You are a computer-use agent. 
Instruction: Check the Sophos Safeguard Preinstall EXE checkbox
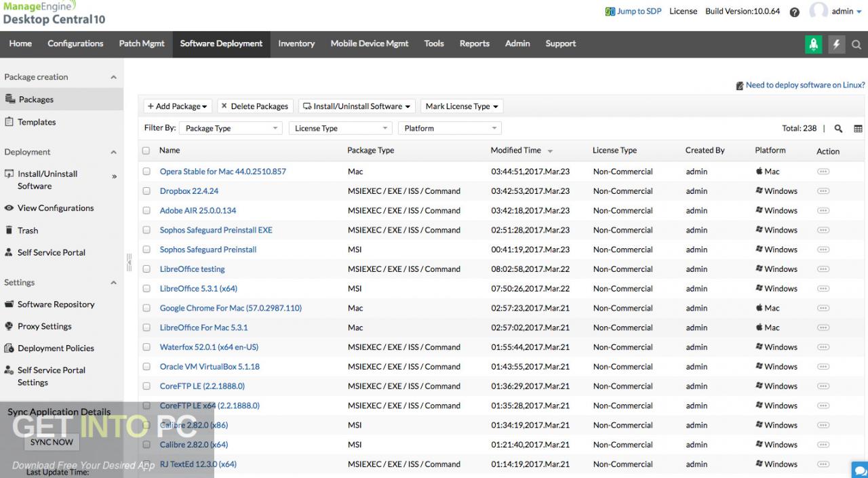[x=146, y=231]
